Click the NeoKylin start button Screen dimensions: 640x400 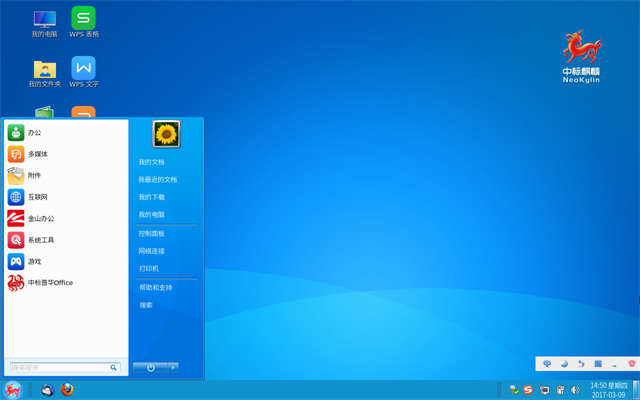coord(13,390)
